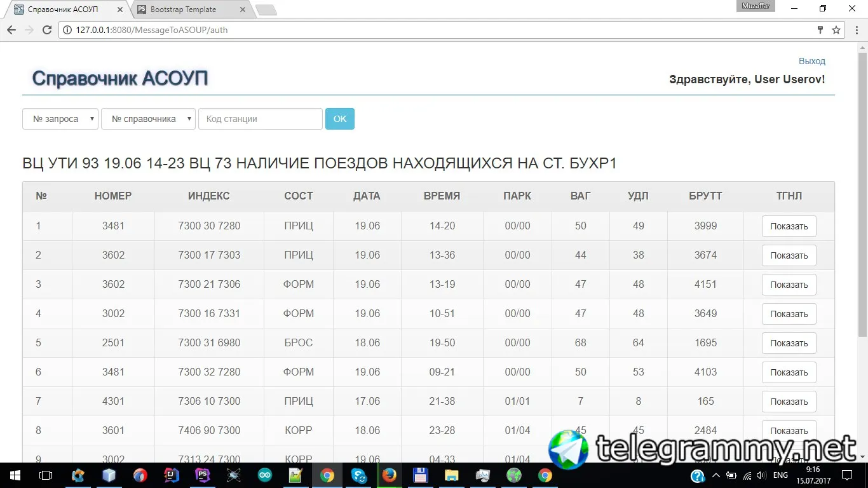Click the Выход logout link

tap(811, 61)
